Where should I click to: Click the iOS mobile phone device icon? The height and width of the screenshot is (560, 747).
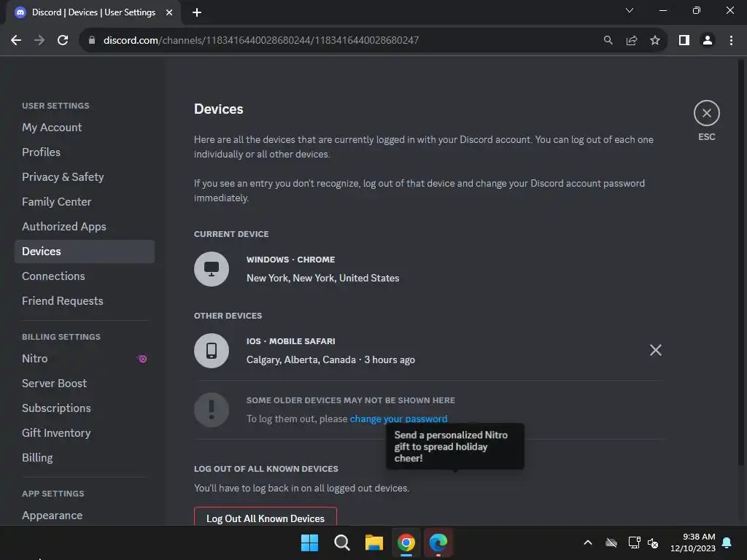212,351
